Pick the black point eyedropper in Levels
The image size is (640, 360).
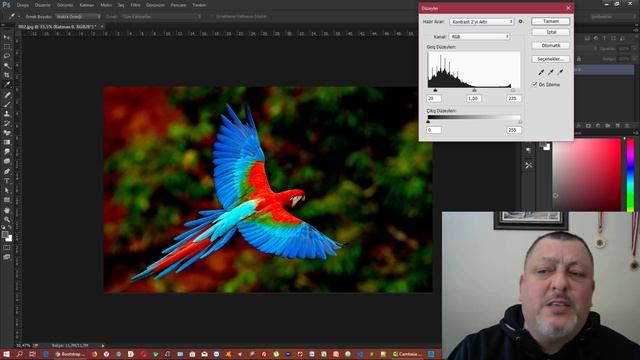click(x=541, y=72)
